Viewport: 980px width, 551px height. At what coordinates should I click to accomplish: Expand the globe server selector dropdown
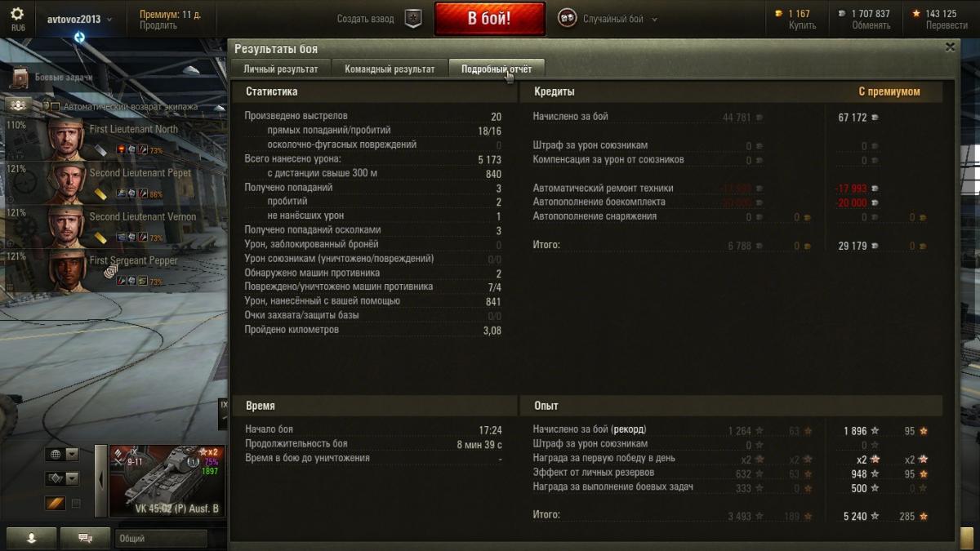(x=72, y=454)
